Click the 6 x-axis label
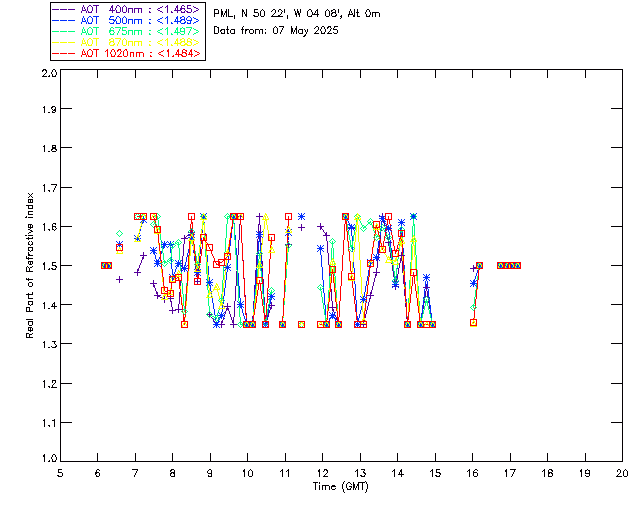640x512 pixels. (x=98, y=473)
